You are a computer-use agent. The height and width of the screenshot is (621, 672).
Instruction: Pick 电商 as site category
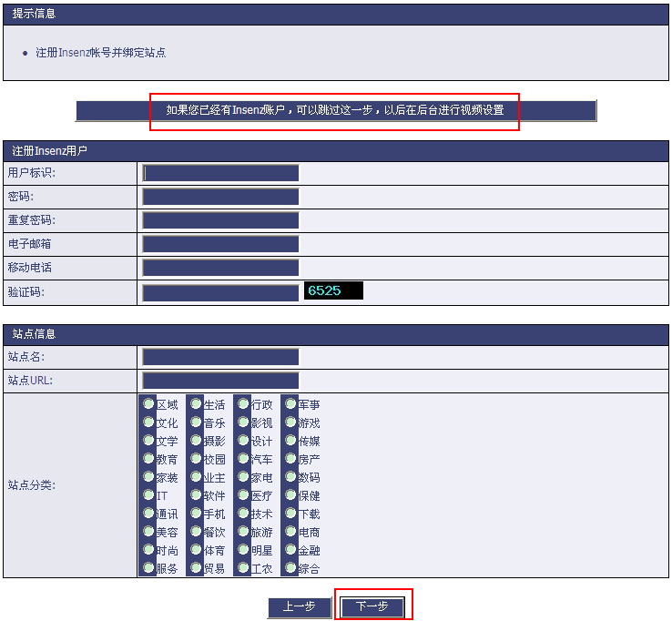click(x=290, y=532)
